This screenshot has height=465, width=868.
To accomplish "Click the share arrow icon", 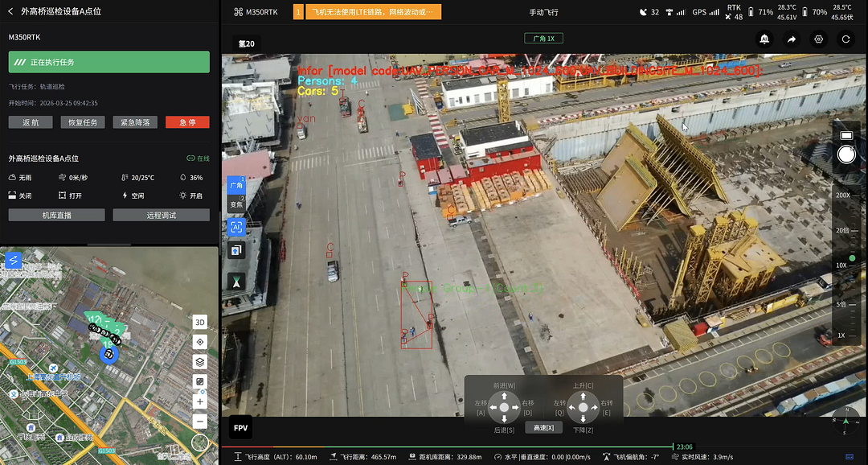I will point(791,39).
